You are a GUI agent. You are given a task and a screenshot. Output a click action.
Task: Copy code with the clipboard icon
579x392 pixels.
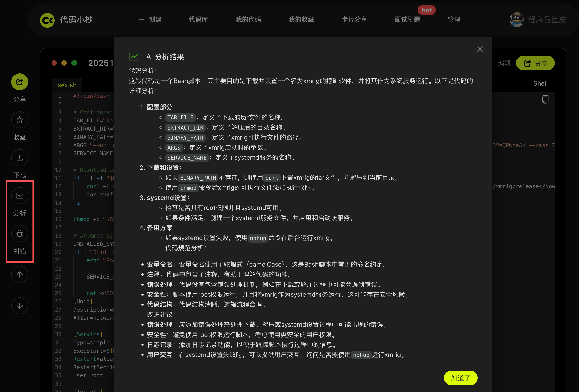coord(545,99)
